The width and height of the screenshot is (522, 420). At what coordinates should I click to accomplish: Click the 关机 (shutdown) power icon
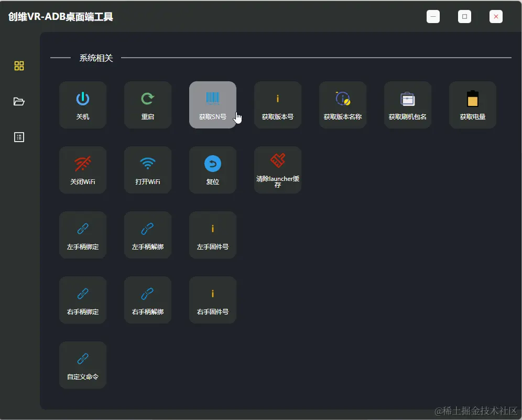click(x=83, y=98)
